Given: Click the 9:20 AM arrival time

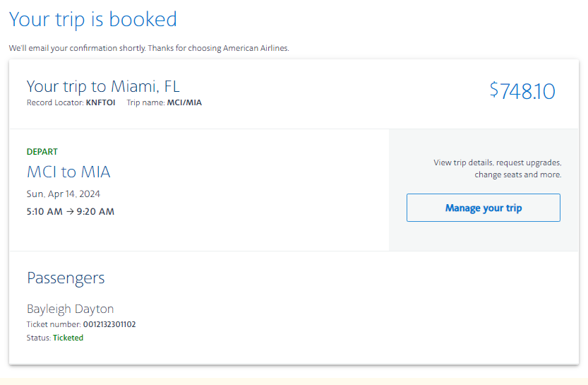Looking at the screenshot, I should tap(96, 211).
